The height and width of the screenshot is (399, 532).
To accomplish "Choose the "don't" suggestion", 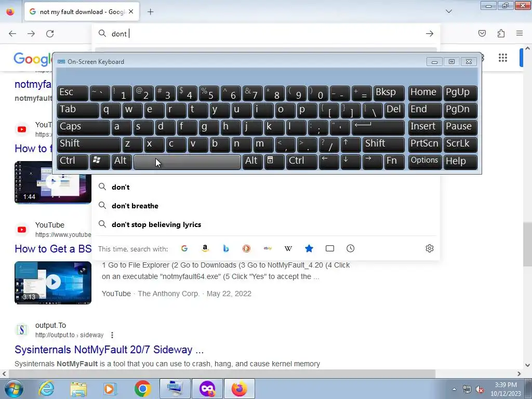I will pos(265,187).
